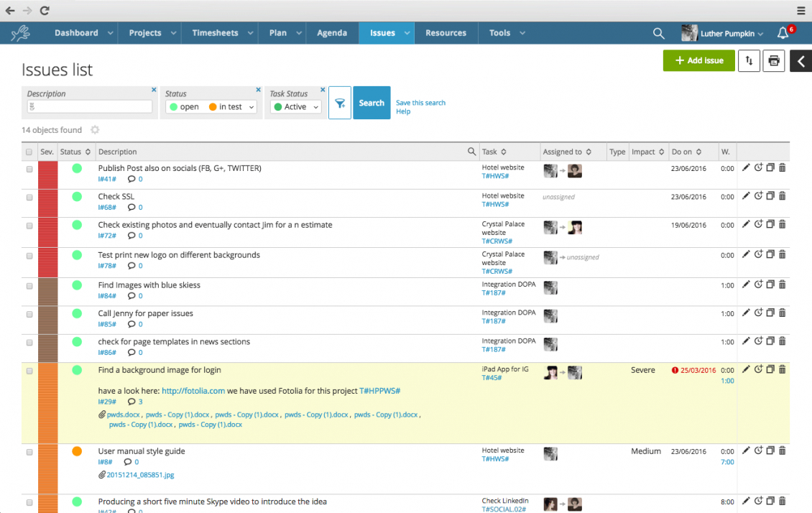Tick the checkbox for 'Check SSL' issue
Screen dimensions: 812x513
29,197
